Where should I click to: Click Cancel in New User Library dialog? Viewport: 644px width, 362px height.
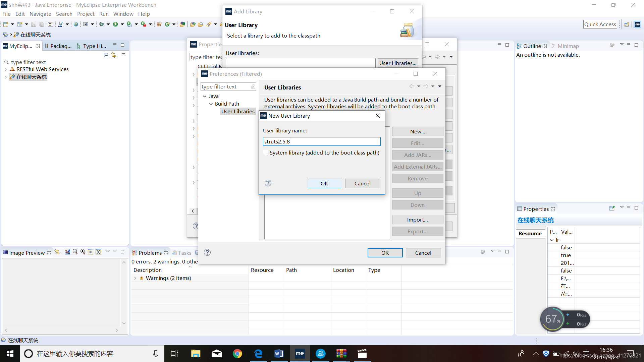(362, 183)
